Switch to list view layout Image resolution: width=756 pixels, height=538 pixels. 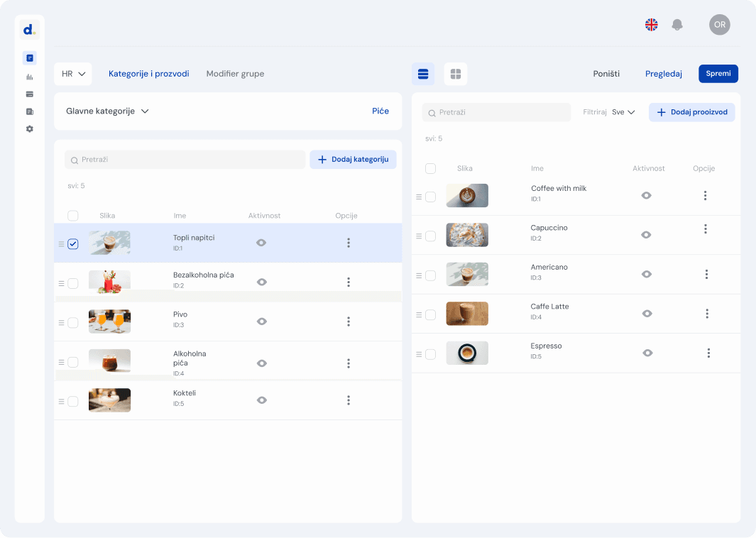[423, 74]
